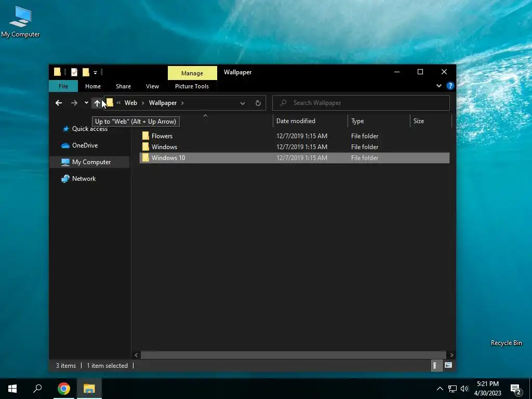Click the Properties icon in quick access toolbar

74,72
